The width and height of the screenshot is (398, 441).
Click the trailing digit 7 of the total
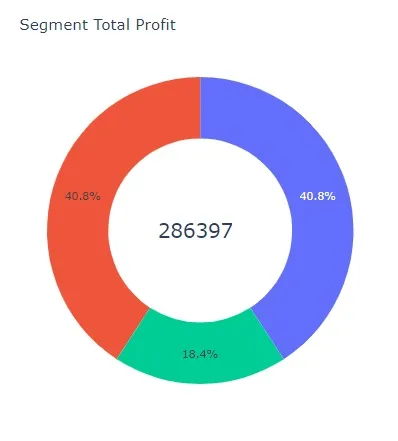pyautogui.click(x=227, y=231)
